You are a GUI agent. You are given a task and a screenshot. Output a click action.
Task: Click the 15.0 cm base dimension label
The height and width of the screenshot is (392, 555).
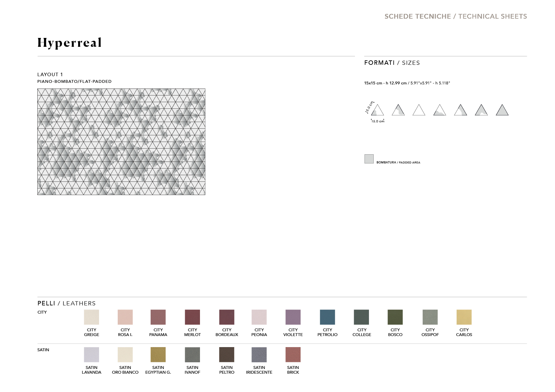[x=378, y=121]
